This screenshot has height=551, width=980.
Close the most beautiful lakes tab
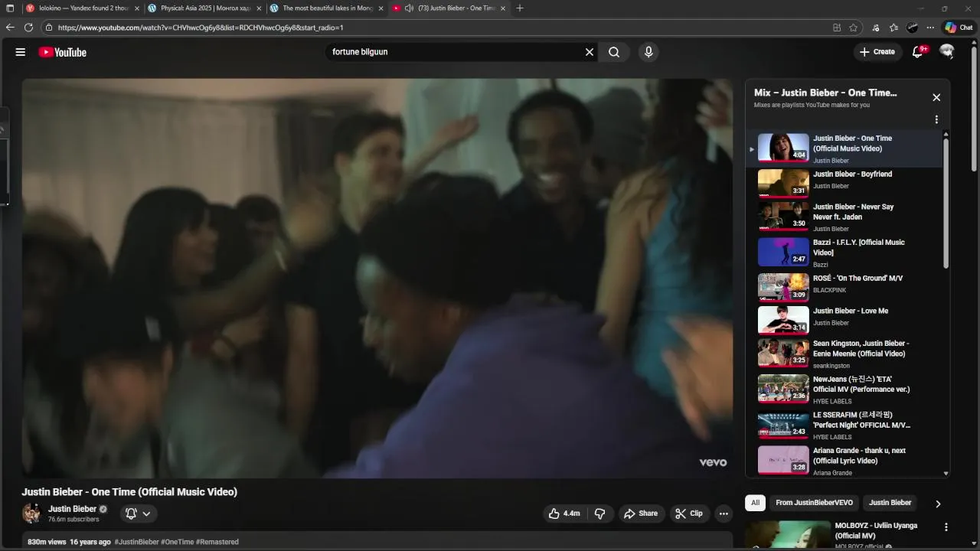[x=381, y=8]
